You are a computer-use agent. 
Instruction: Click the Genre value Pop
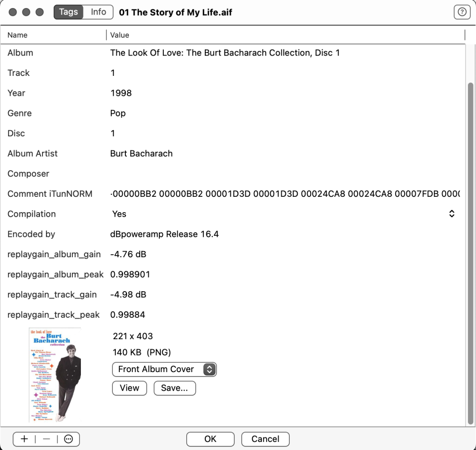tap(118, 113)
